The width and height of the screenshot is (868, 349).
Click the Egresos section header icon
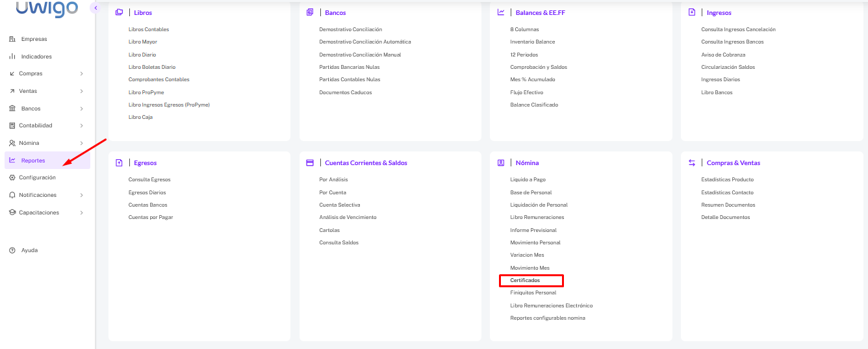(119, 162)
